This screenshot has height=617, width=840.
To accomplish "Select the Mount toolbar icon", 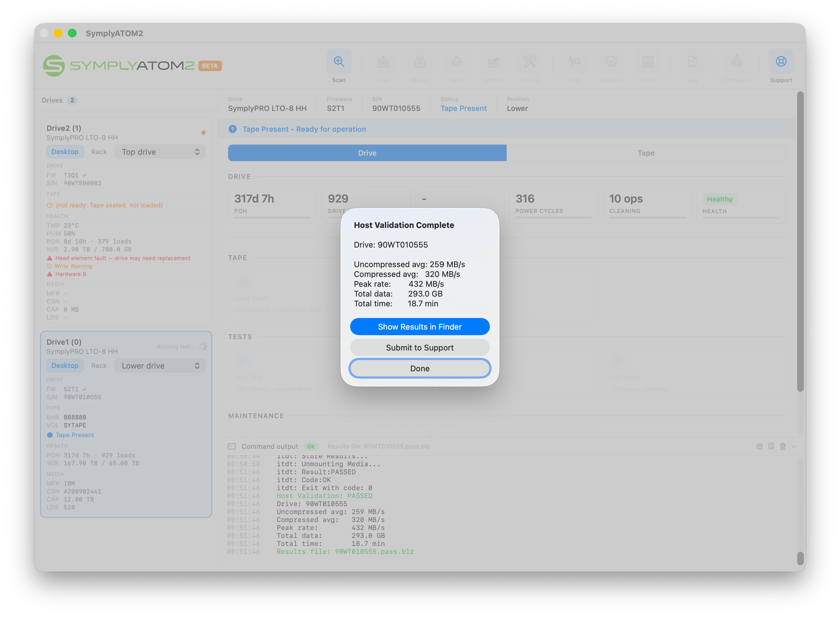I will pyautogui.click(x=420, y=61).
